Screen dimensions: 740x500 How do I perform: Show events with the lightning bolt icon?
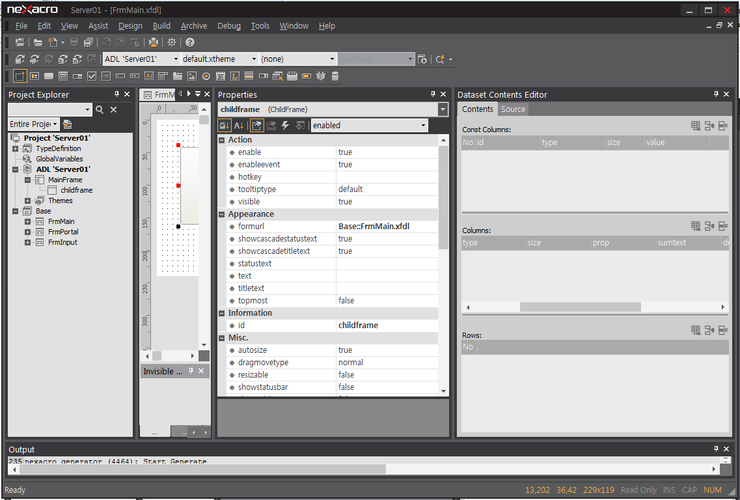point(286,125)
